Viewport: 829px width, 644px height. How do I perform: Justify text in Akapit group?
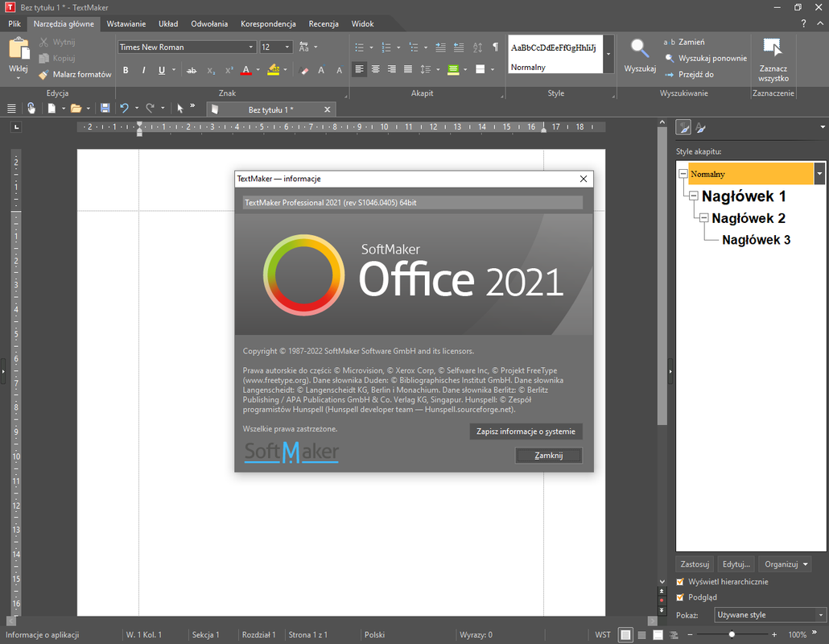click(x=407, y=69)
